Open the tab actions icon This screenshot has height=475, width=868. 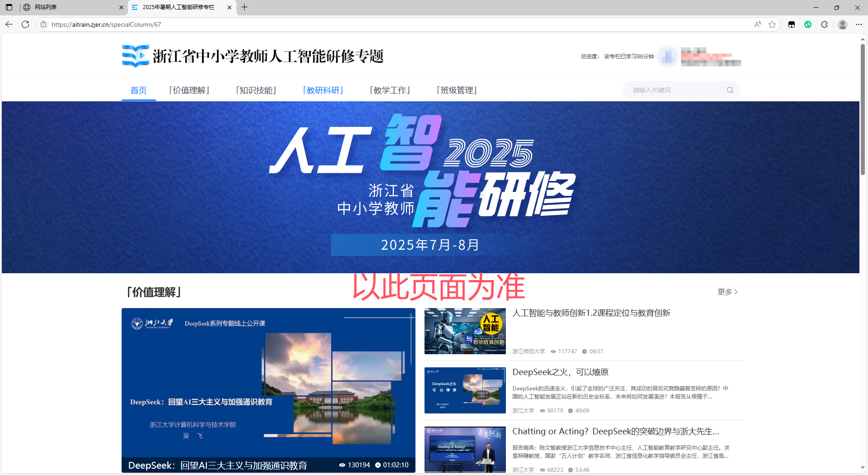(x=9, y=7)
